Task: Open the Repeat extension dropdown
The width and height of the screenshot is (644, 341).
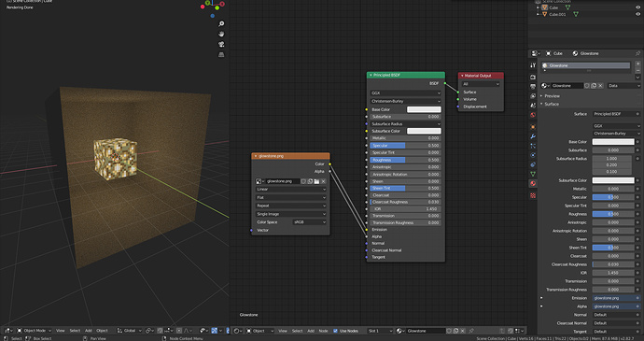Action: (x=291, y=206)
